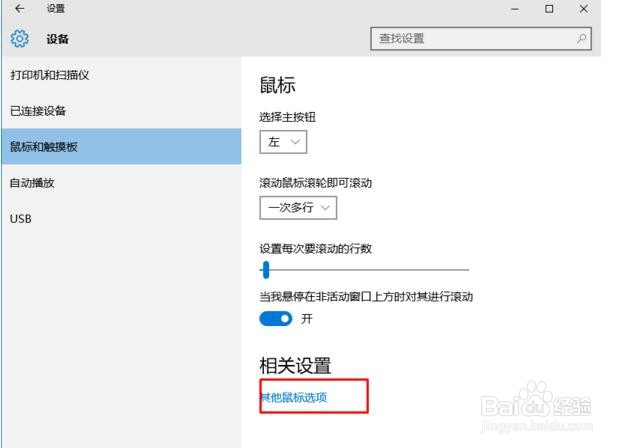Expand the 选择主按钮 dropdown

[283, 142]
